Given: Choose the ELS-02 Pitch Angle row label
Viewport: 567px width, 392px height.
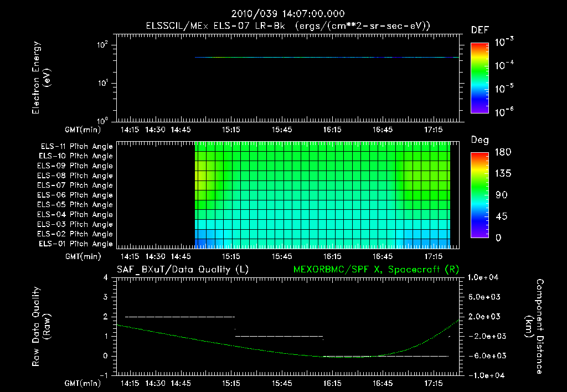Looking at the screenshot, I should pyautogui.click(x=75, y=234).
